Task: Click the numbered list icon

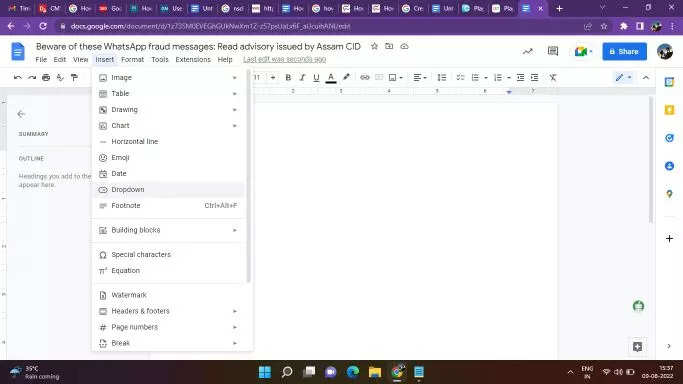Action: click(x=498, y=77)
